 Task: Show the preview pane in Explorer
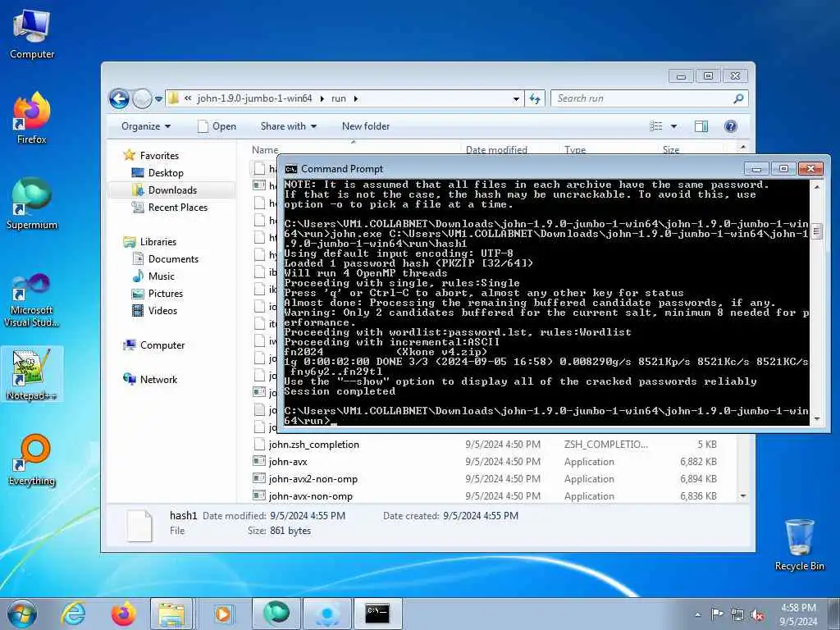click(701, 126)
